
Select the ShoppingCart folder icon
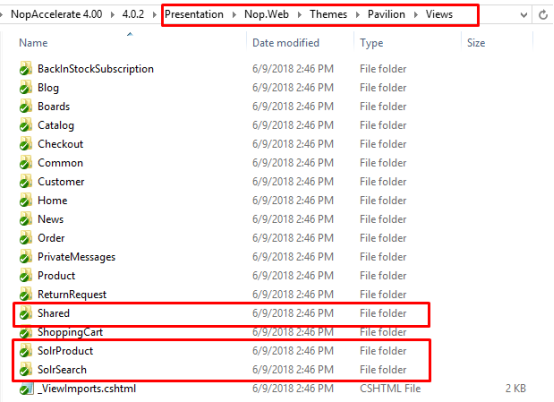click(x=25, y=332)
